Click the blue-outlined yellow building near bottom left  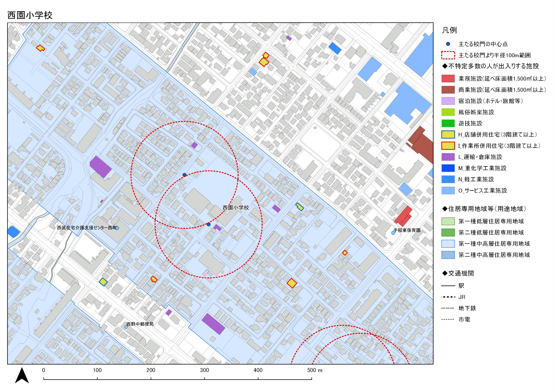coord(103,282)
